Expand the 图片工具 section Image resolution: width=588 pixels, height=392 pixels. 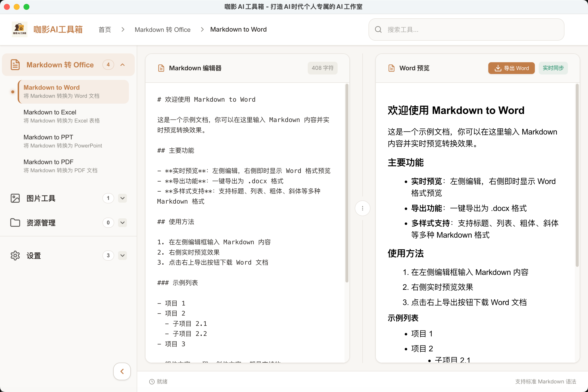[122, 198]
